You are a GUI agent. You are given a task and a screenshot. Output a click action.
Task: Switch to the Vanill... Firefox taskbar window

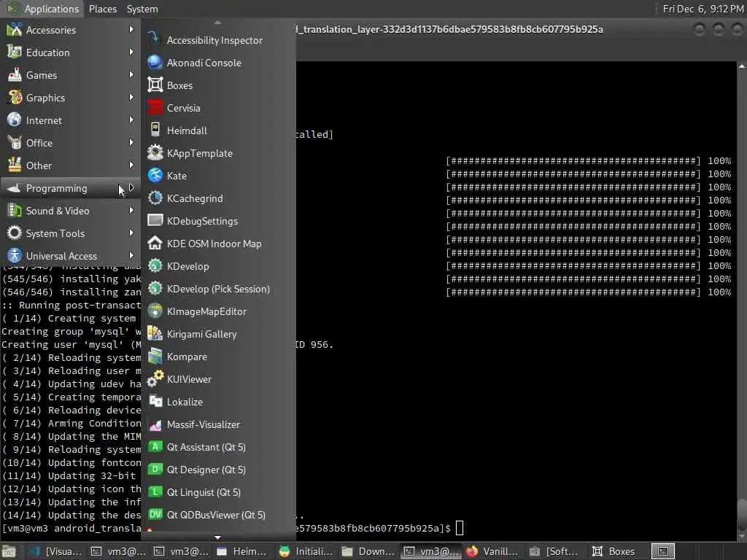(493, 551)
